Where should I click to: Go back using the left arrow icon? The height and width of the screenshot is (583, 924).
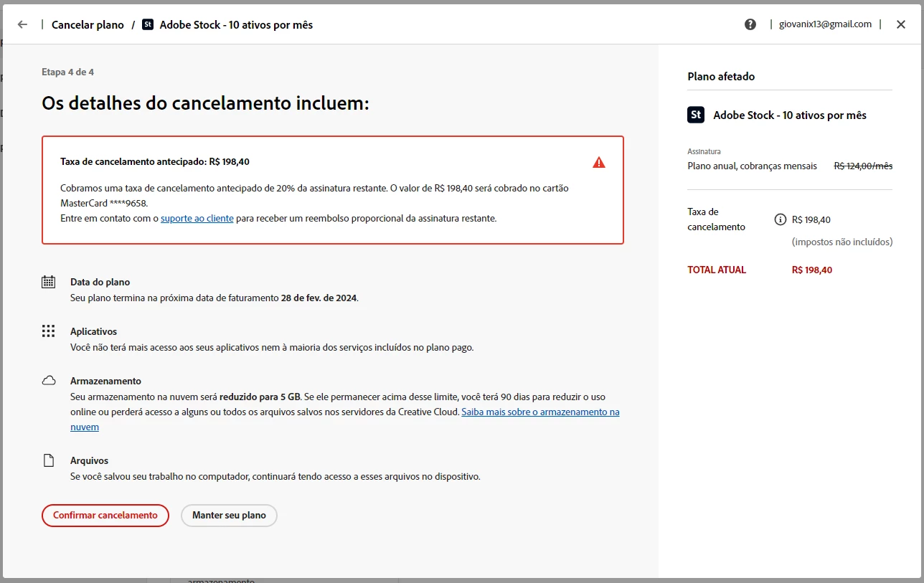(x=22, y=24)
